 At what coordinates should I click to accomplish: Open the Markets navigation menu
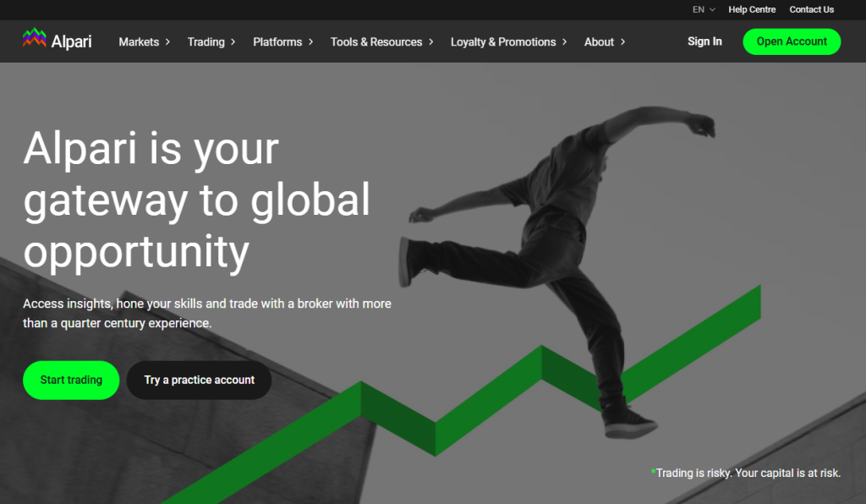tap(139, 41)
